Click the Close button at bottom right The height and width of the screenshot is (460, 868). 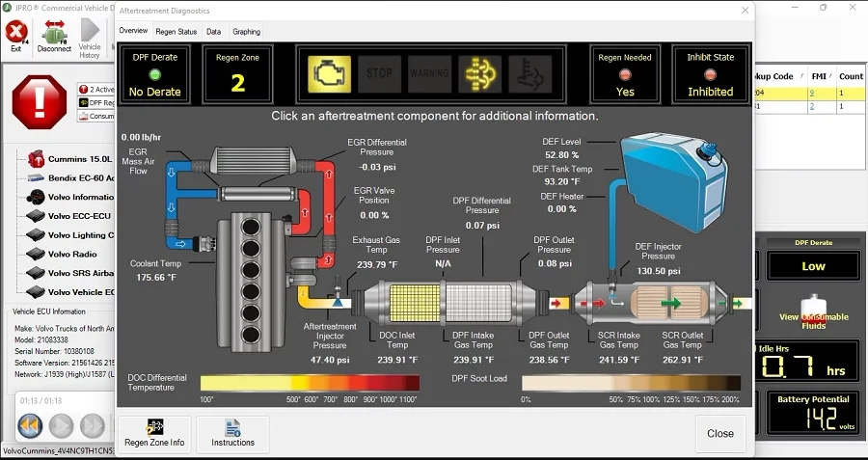pyautogui.click(x=720, y=433)
